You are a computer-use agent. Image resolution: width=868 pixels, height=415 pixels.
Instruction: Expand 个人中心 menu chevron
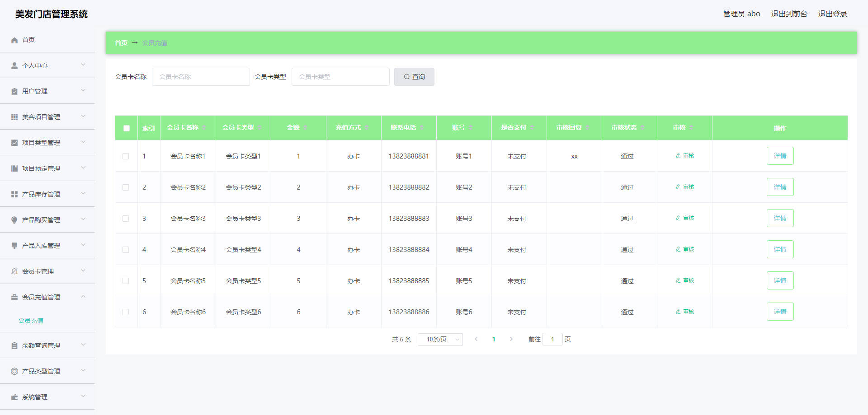coord(83,65)
